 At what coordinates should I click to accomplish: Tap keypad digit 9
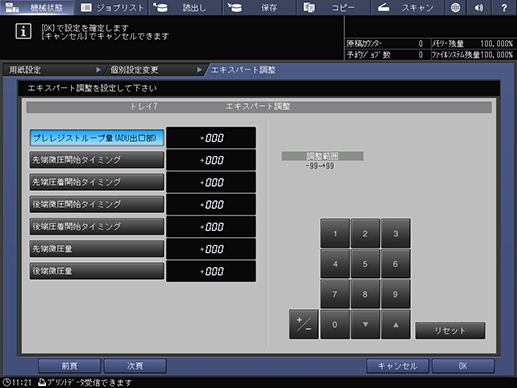(395, 294)
